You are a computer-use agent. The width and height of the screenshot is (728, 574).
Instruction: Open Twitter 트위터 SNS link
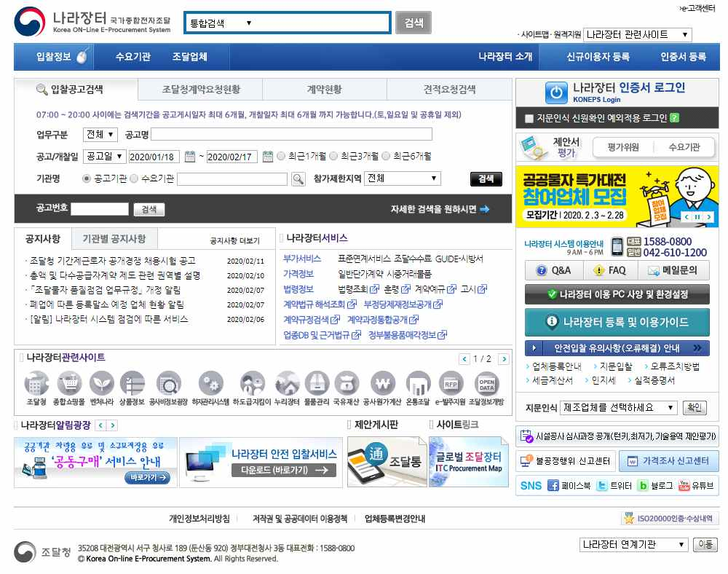tap(614, 486)
